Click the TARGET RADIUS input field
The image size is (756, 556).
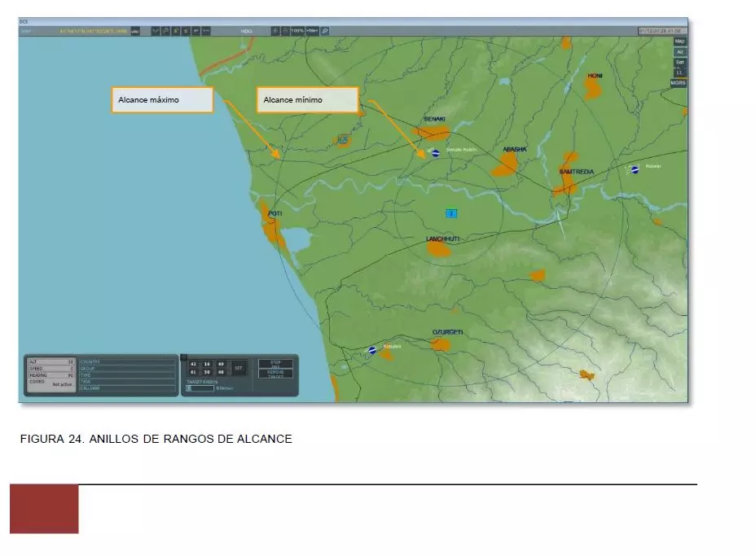(x=200, y=387)
